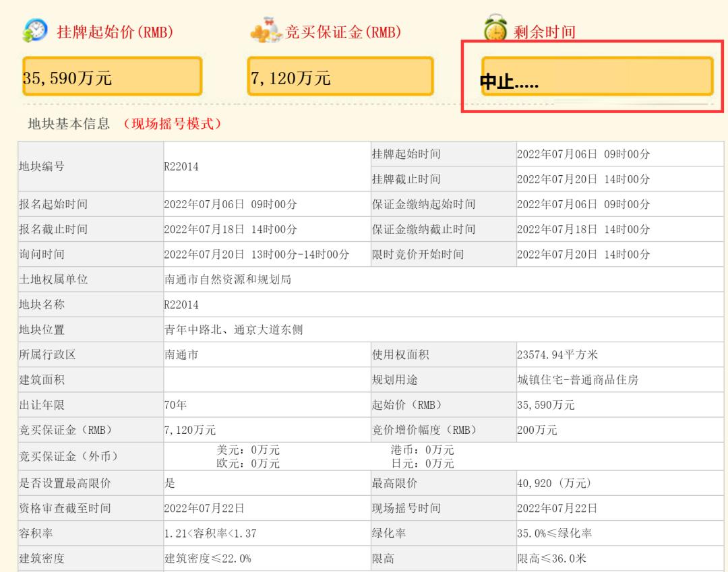Click the 美元:0万元 foreign deposit entry
The width and height of the screenshot is (728, 572).
point(248,450)
